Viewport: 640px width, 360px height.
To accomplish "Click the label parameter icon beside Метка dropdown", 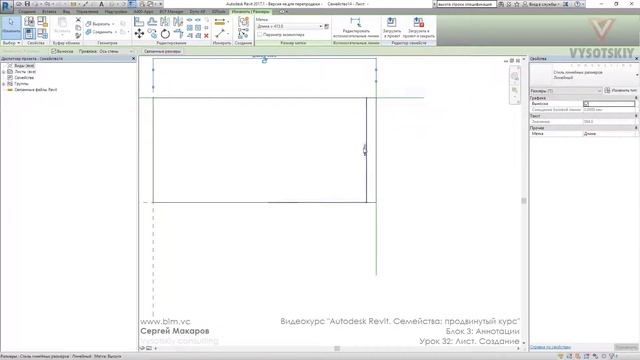I will tap(327, 26).
